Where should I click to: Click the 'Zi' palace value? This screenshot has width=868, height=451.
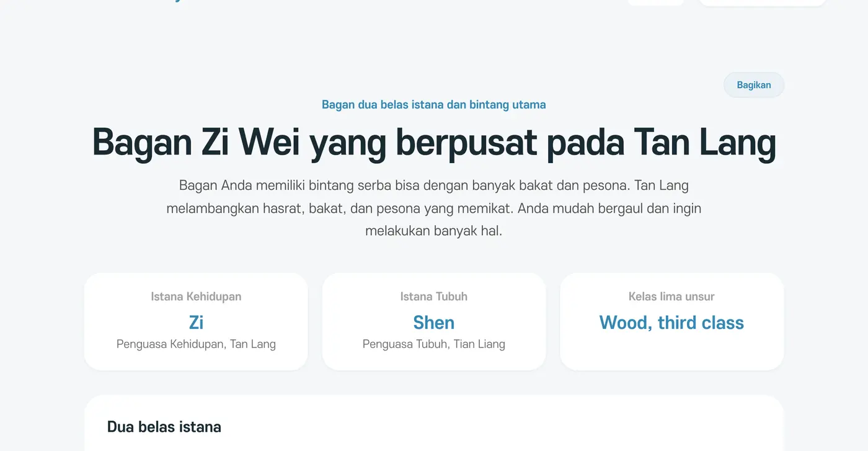tap(196, 323)
